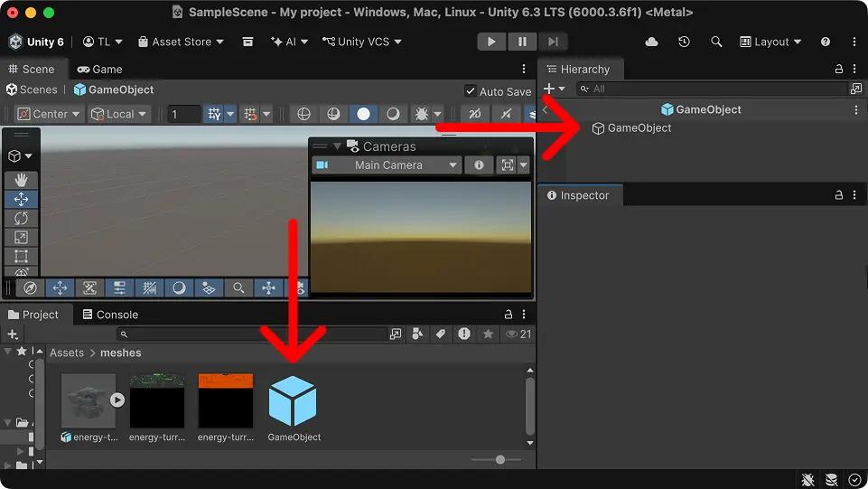
Task: Open Inspector panel more options menu
Action: [x=854, y=195]
